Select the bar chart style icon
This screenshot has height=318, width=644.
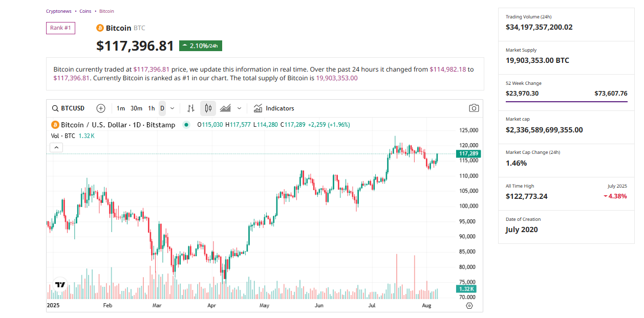pyautogui.click(x=190, y=108)
